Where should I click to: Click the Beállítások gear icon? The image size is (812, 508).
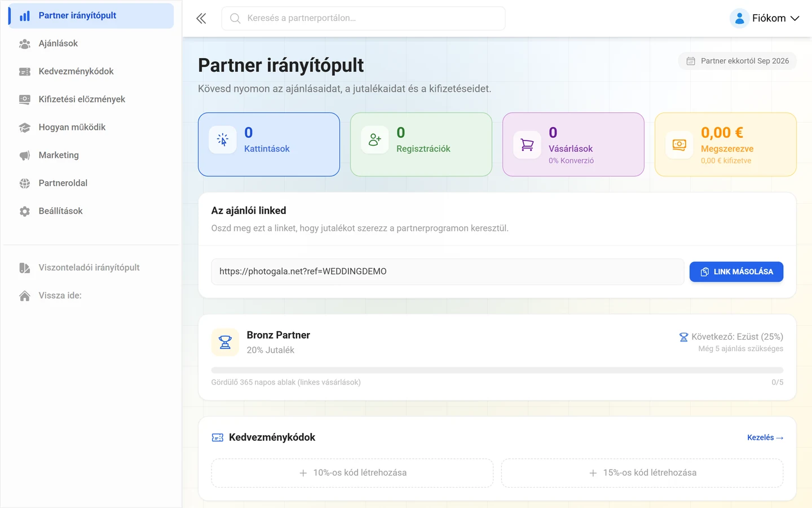(x=25, y=211)
